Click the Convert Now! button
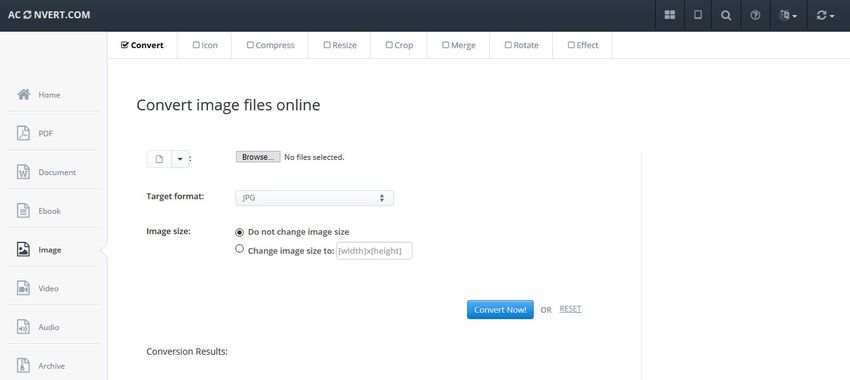 pos(500,310)
